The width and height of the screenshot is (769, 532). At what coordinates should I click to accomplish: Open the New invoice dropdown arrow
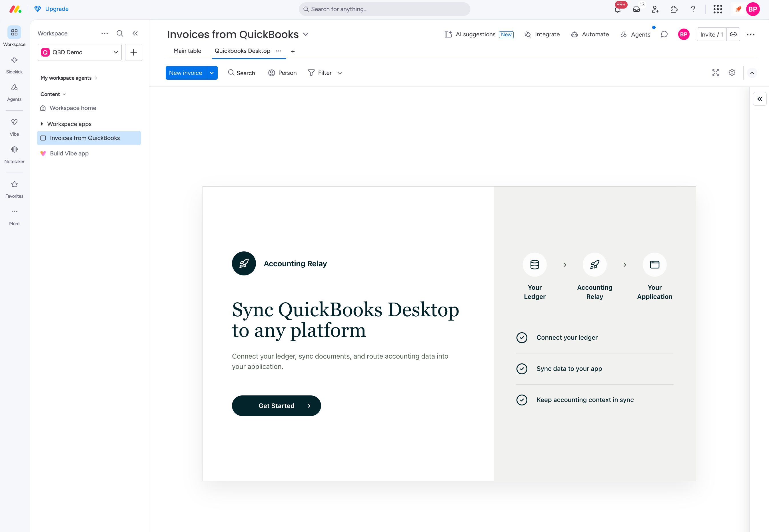pyautogui.click(x=212, y=73)
